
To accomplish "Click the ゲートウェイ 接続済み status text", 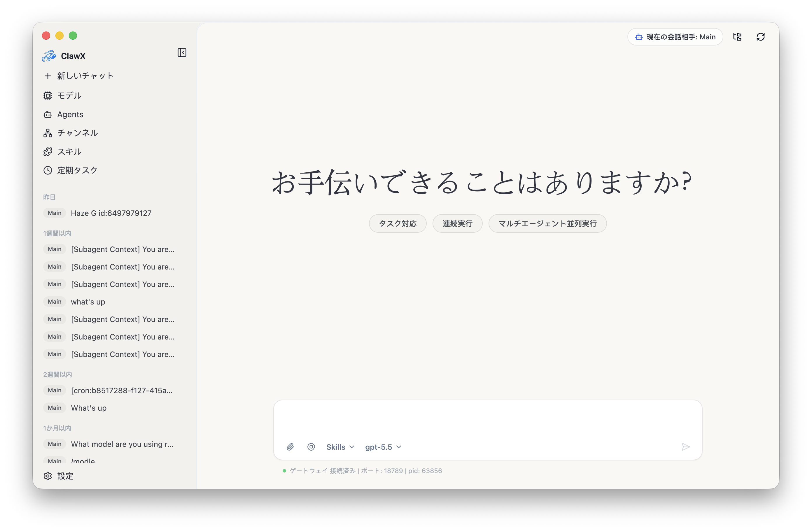I will (322, 471).
